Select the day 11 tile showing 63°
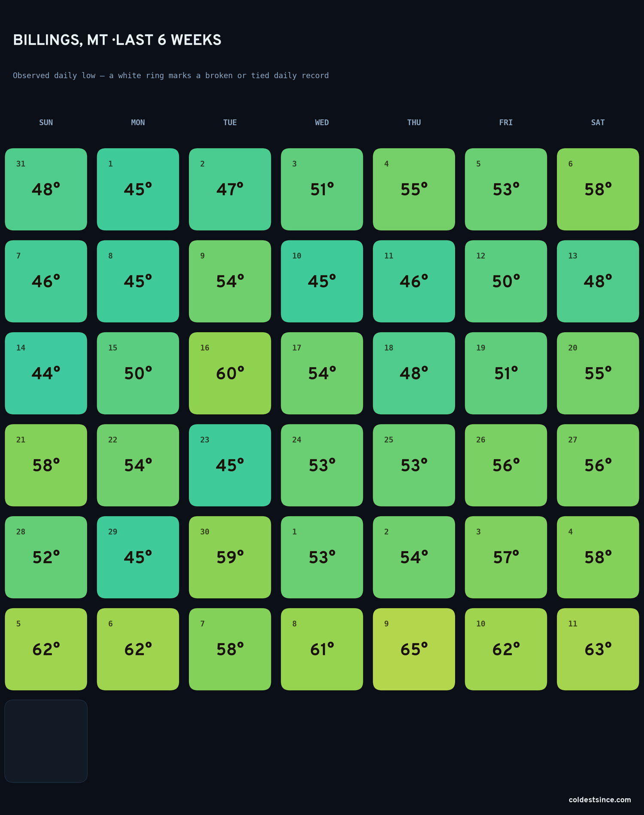 tap(598, 649)
